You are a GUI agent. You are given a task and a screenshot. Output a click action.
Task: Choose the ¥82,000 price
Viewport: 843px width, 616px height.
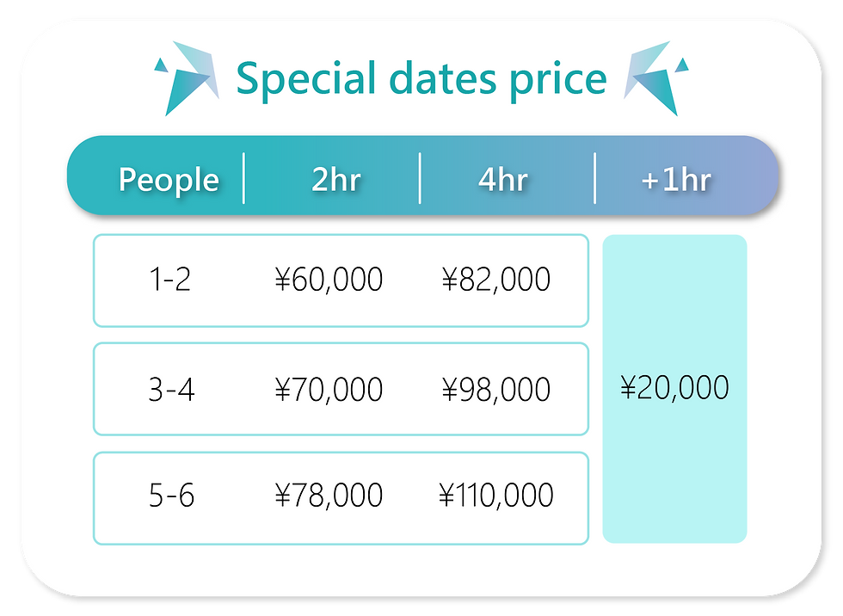496,280
